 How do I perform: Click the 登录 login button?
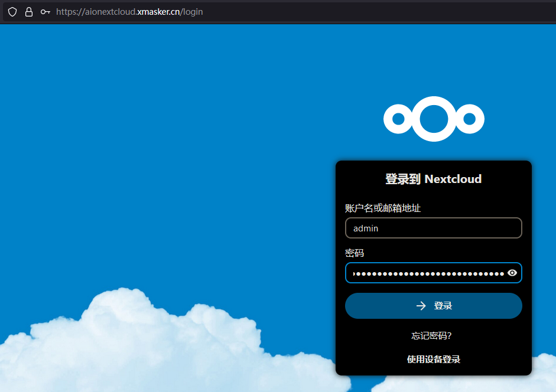[x=433, y=306]
